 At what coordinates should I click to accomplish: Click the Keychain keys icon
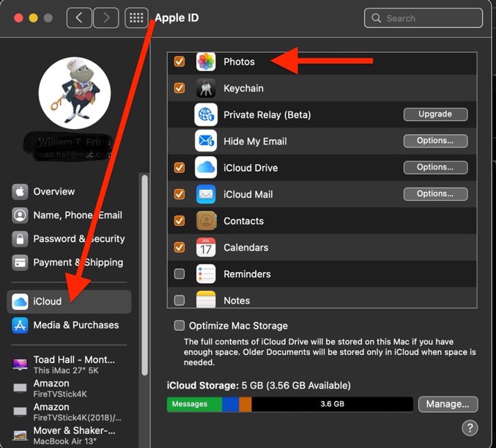pos(206,88)
